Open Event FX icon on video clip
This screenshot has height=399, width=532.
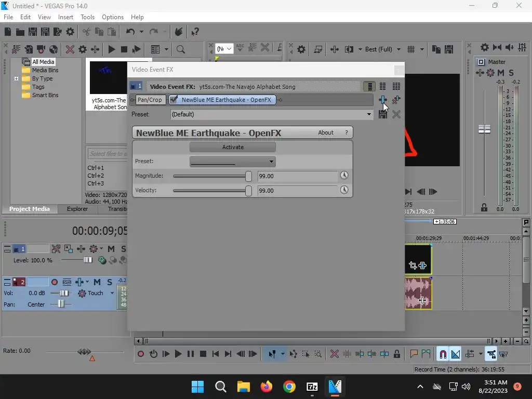coord(422,265)
